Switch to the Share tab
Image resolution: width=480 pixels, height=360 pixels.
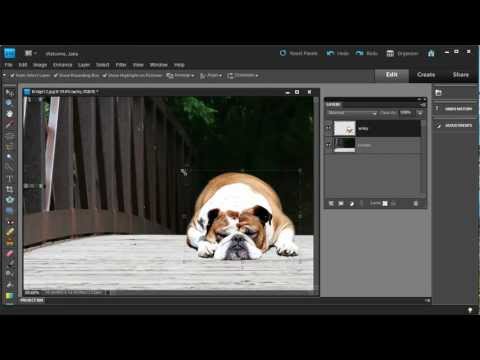pyautogui.click(x=461, y=75)
